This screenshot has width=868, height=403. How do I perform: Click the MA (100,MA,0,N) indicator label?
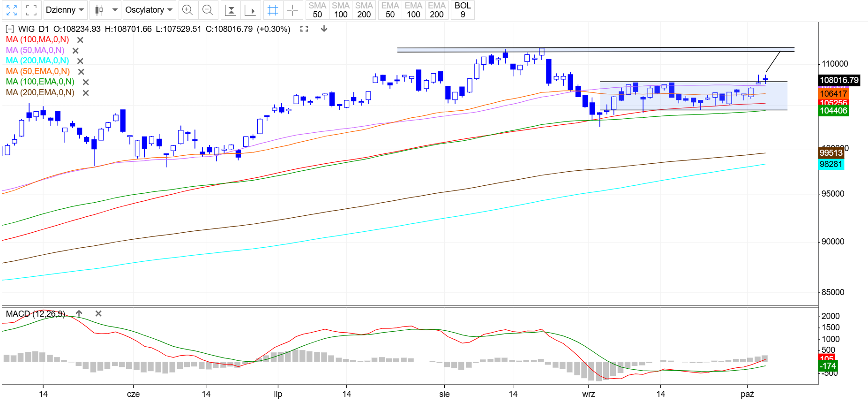coord(37,40)
